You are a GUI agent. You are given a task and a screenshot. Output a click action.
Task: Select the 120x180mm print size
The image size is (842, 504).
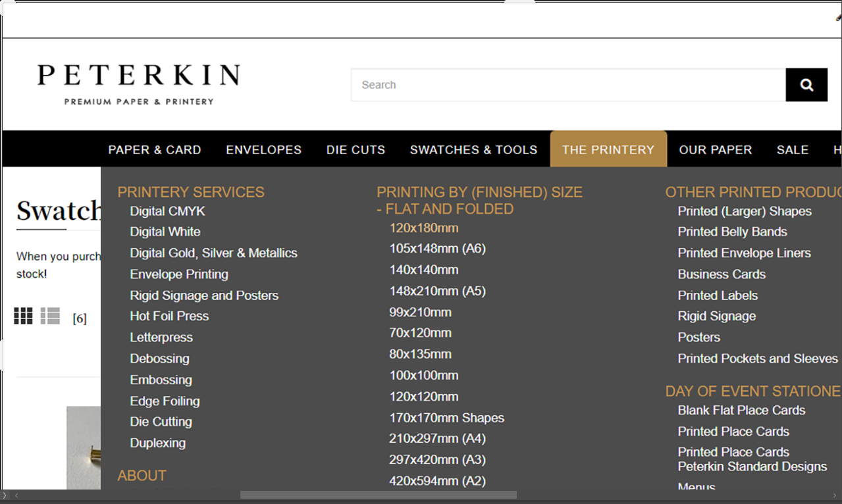pyautogui.click(x=423, y=228)
